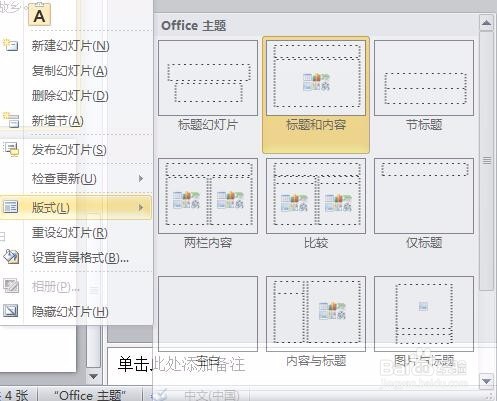
Task: Click the layout icon beside 版式(L)
Action: (x=11, y=207)
